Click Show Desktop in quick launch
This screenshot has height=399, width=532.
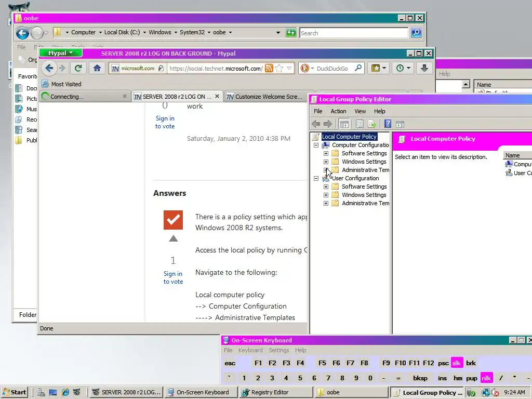click(53, 392)
